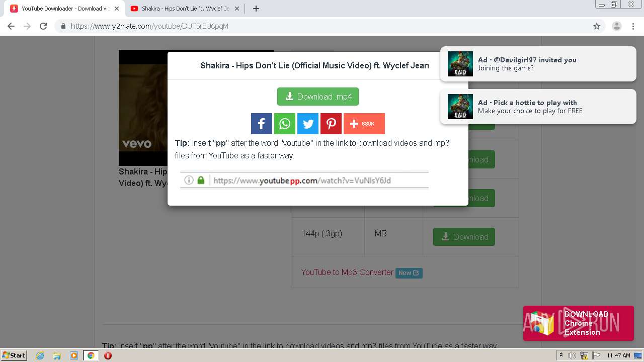The height and width of the screenshot is (362, 644).
Task: Open Pick a hottie ad notification
Action: point(538,107)
